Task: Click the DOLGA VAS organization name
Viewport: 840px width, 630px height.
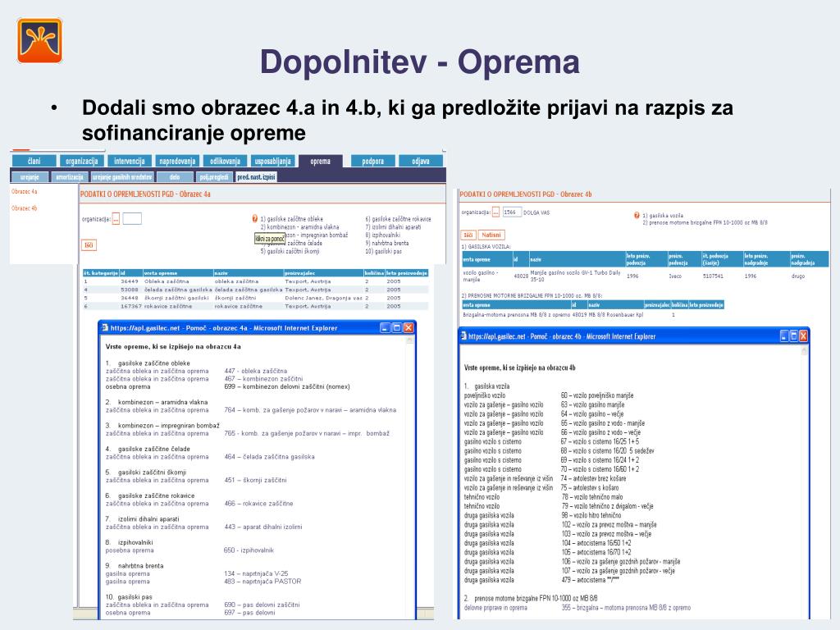Action: click(536, 212)
